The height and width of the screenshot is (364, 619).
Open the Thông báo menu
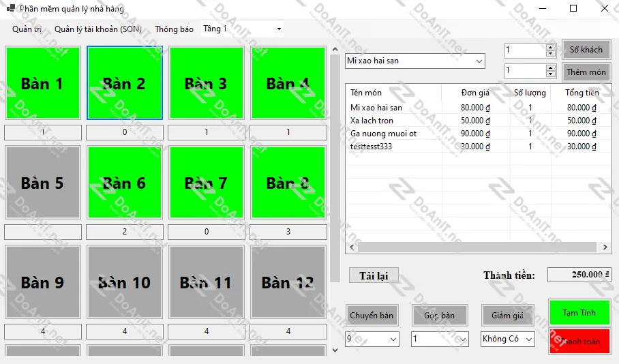[174, 29]
